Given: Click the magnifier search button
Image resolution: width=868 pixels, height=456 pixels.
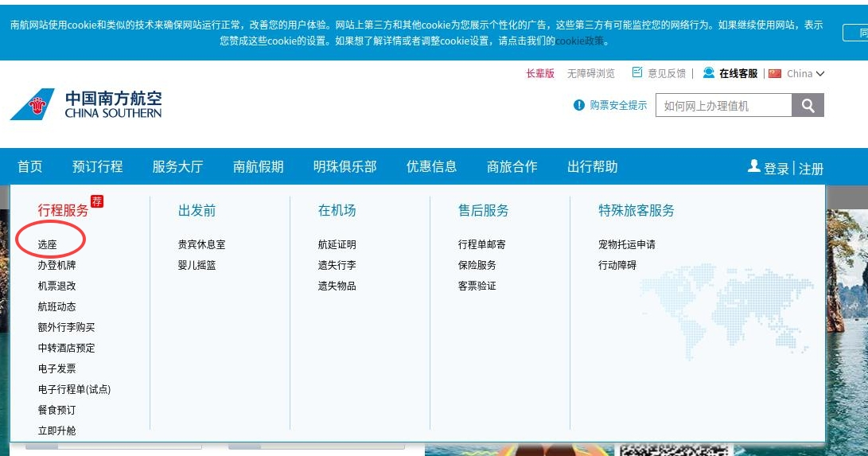Looking at the screenshot, I should click(x=808, y=105).
